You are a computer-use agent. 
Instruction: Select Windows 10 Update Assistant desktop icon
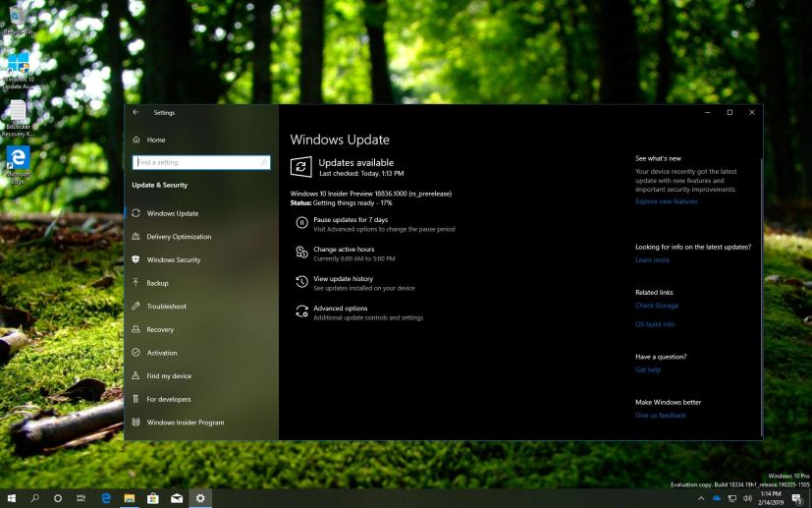(19, 71)
